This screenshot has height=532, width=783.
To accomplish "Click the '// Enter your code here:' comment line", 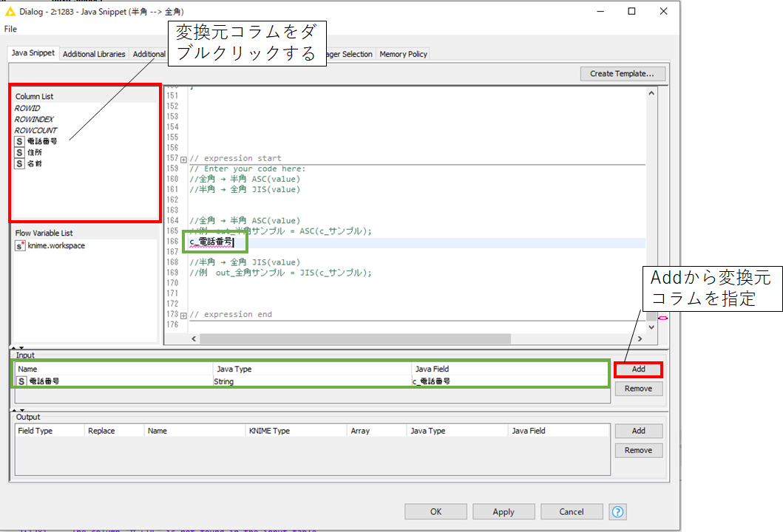I will pyautogui.click(x=247, y=168).
